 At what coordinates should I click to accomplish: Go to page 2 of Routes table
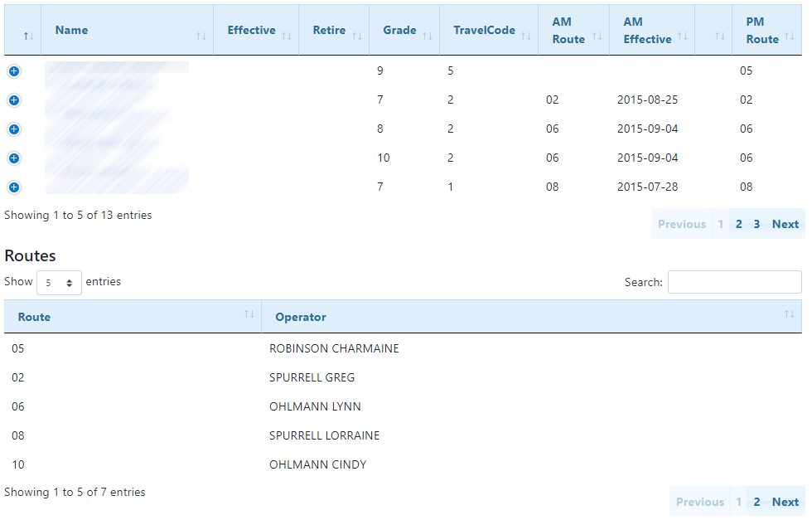(756, 502)
